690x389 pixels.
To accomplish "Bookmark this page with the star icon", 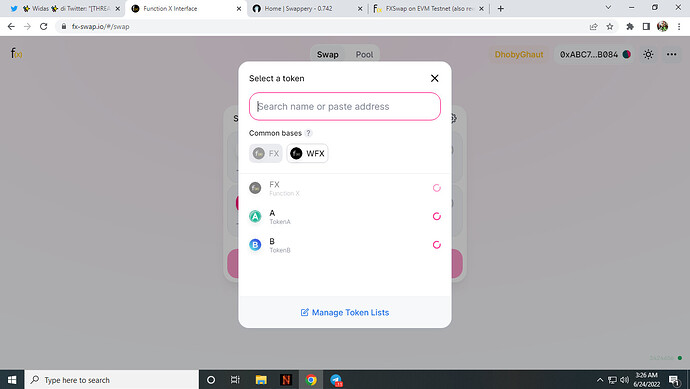I will [609, 27].
